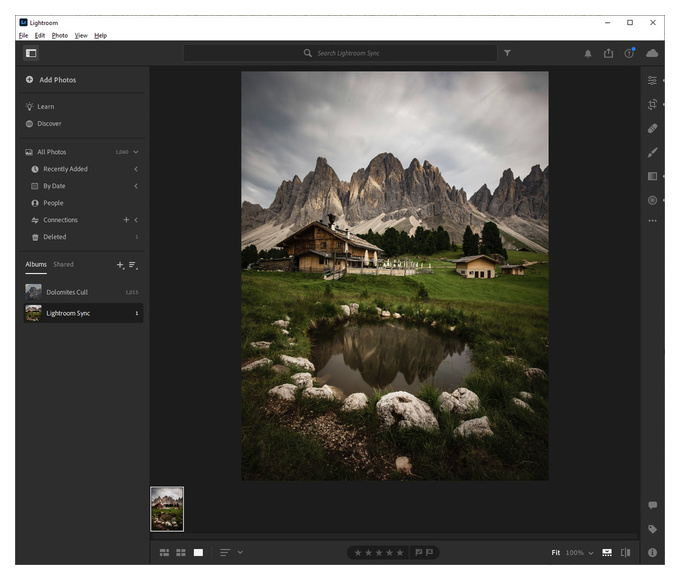Flag photo as Picked
The image size is (680, 580).
click(418, 552)
